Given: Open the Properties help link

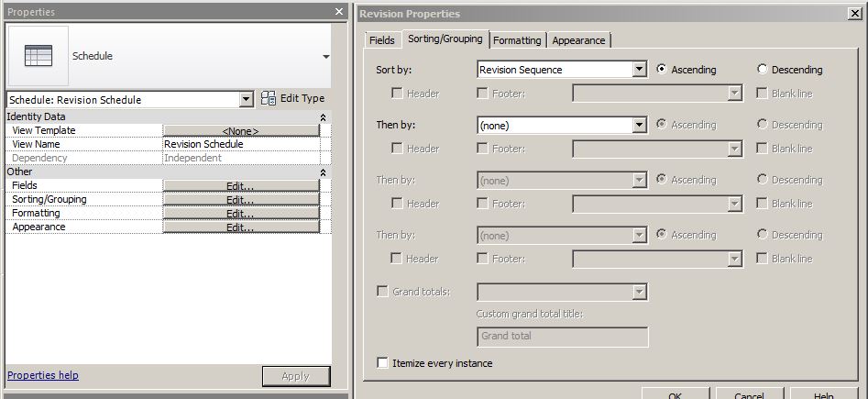Looking at the screenshot, I should point(43,375).
